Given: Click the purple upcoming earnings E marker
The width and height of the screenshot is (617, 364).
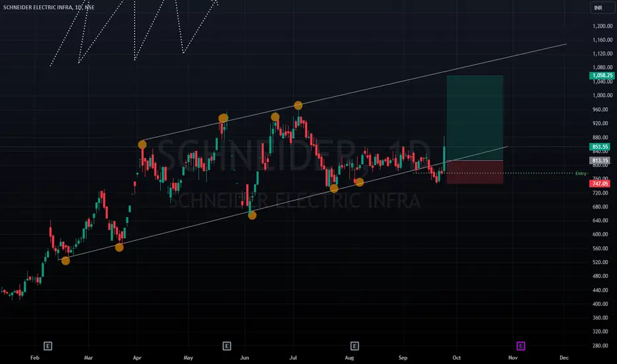Looking at the screenshot, I should (x=520, y=346).
